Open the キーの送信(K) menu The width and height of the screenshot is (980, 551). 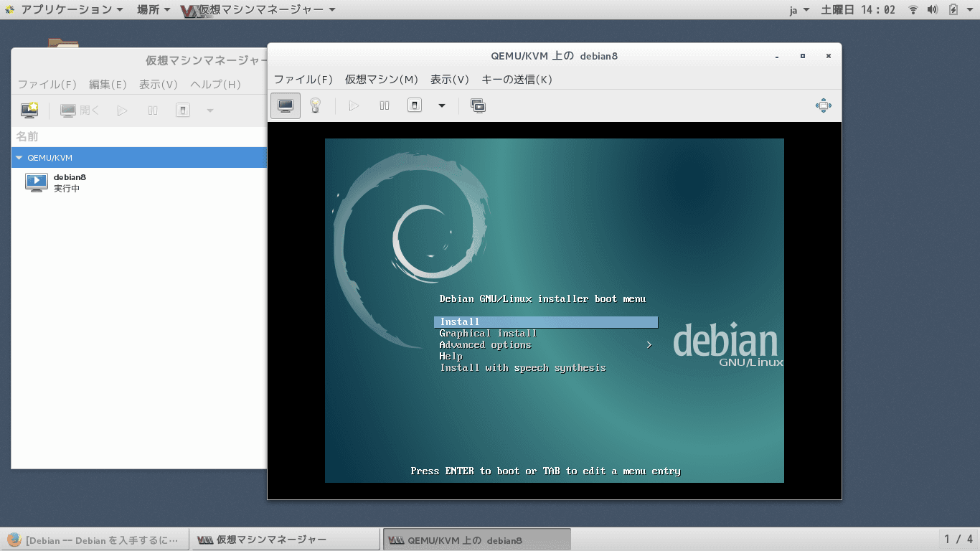tap(517, 80)
